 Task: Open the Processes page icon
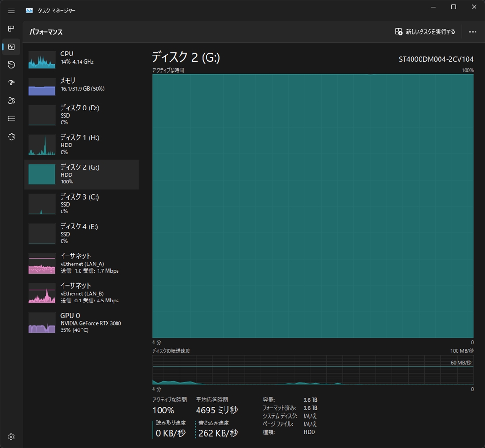[x=11, y=29]
